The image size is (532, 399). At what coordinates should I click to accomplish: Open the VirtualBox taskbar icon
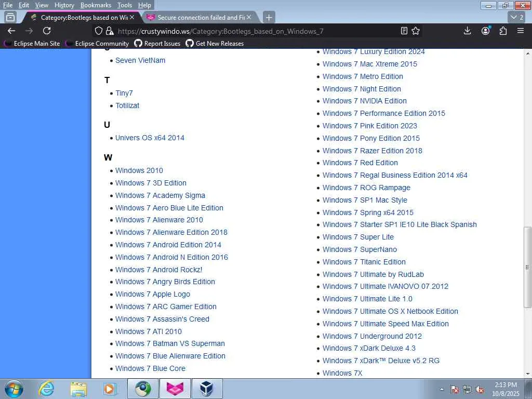(x=207, y=389)
